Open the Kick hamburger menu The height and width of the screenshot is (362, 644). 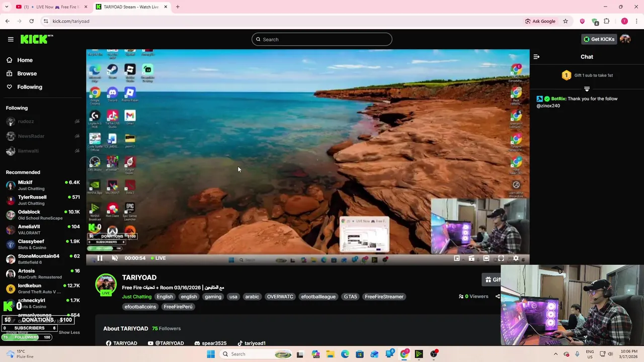(x=11, y=39)
